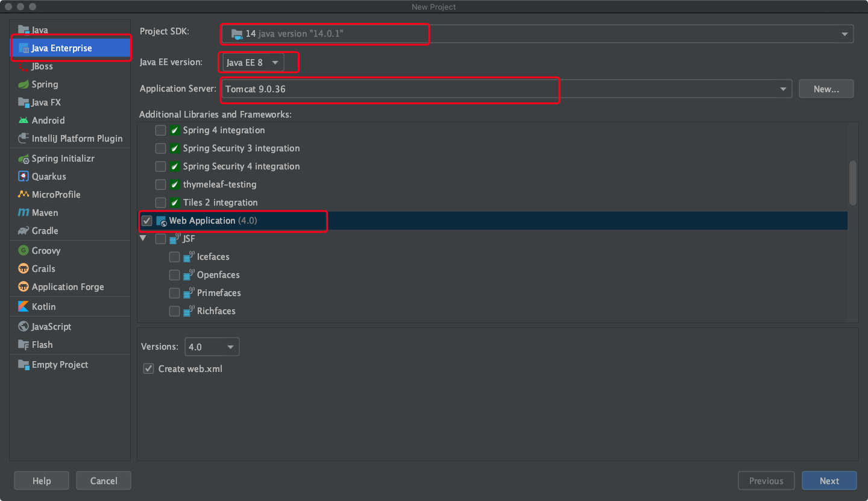Click the frameworks list scrollbar
This screenshot has width=868, height=501.
pyautogui.click(x=852, y=183)
